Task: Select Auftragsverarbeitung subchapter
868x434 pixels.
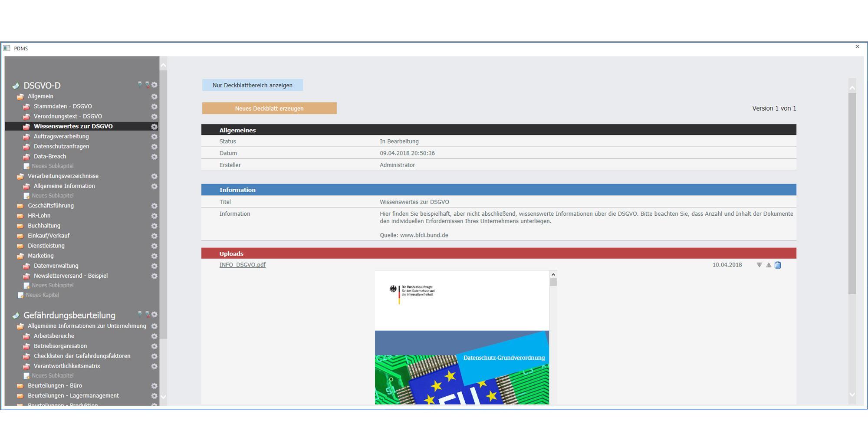Action: pyautogui.click(x=61, y=136)
